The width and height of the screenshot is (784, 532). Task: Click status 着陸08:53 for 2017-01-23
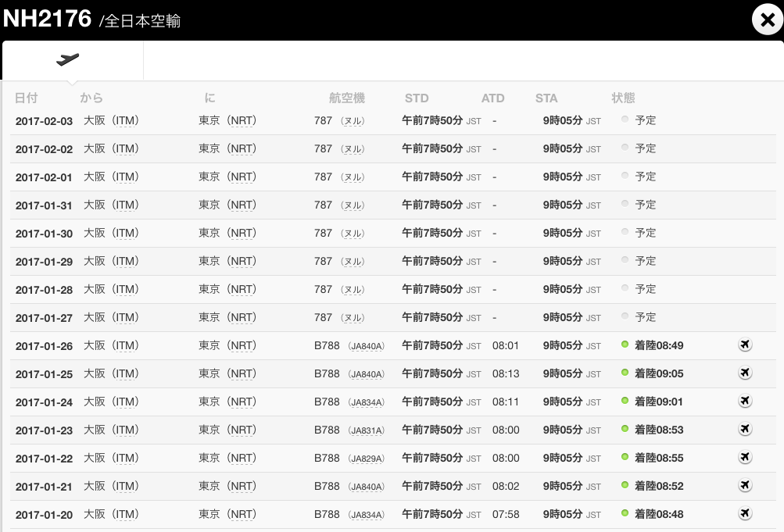pos(659,430)
